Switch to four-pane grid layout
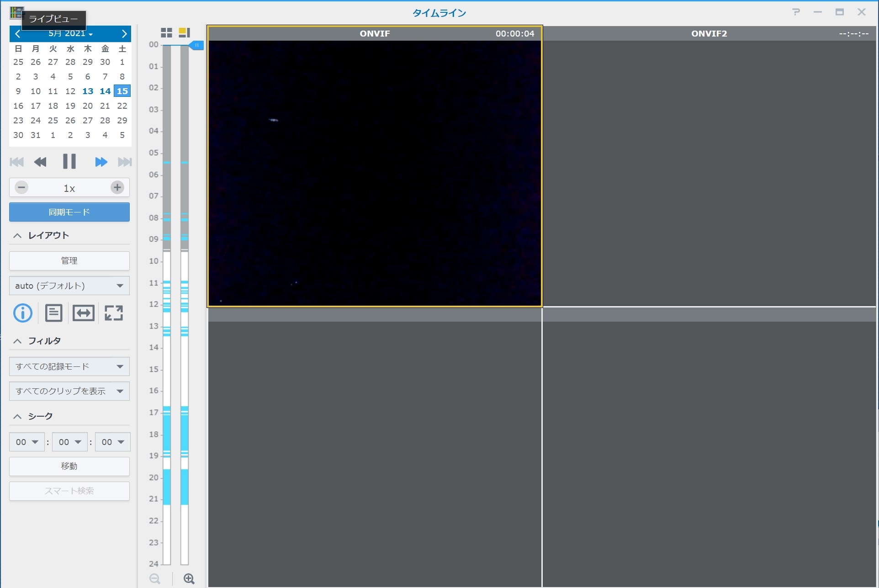The width and height of the screenshot is (879, 588). (x=166, y=32)
